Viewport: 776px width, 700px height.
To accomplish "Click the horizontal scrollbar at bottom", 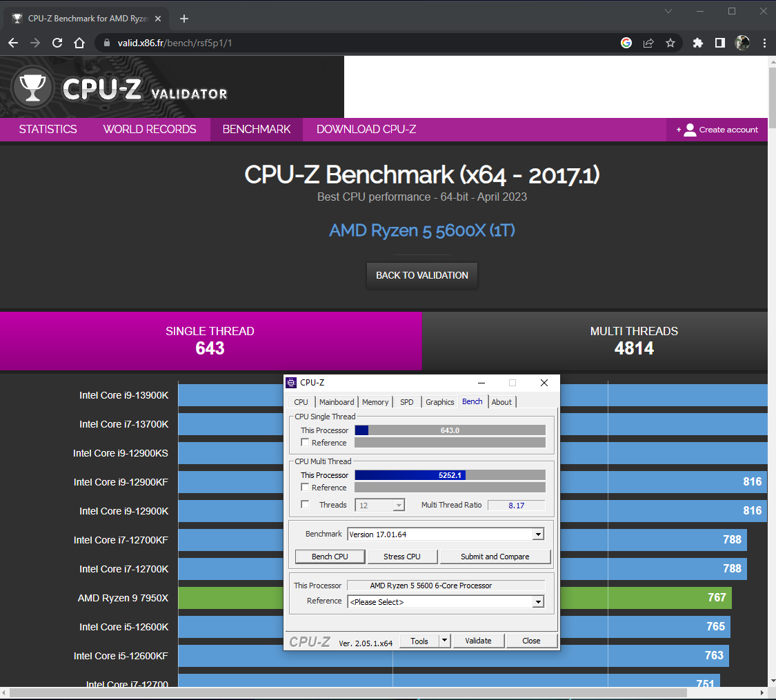I will coord(346,692).
